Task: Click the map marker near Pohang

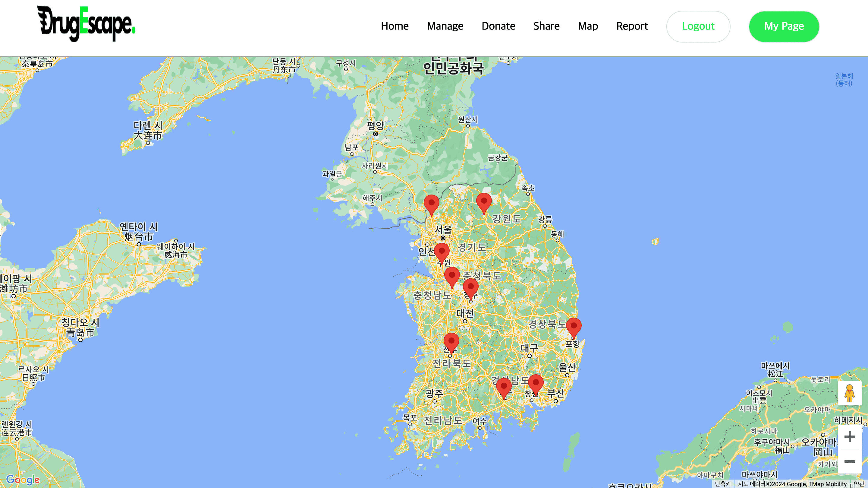Action: [574, 328]
